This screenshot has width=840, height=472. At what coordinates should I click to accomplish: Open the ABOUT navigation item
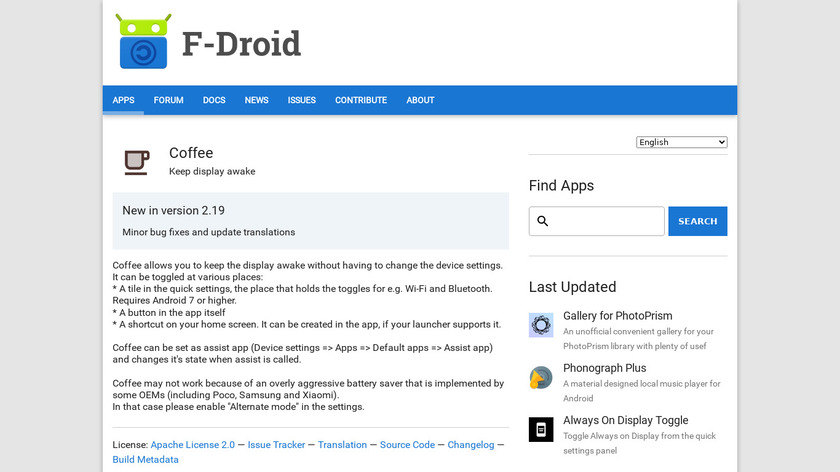(x=421, y=100)
